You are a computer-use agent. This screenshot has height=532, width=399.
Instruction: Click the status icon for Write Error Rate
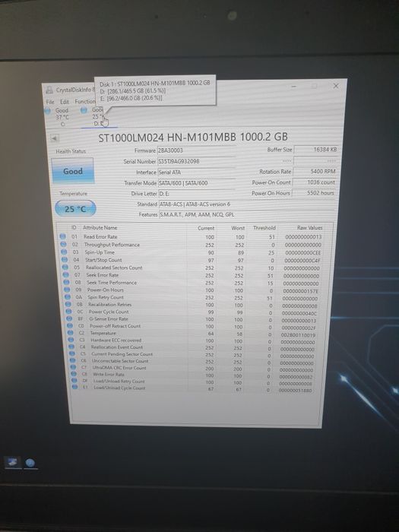74,374
